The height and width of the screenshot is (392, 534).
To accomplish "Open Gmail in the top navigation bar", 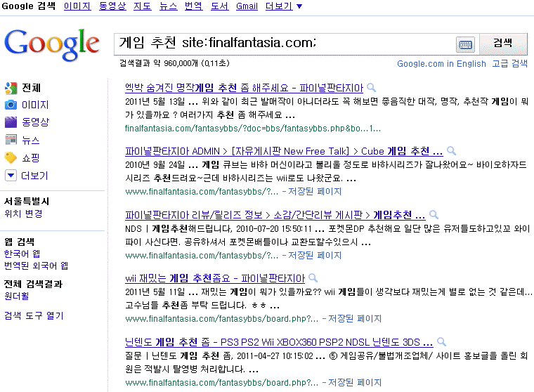I will tap(247, 6).
